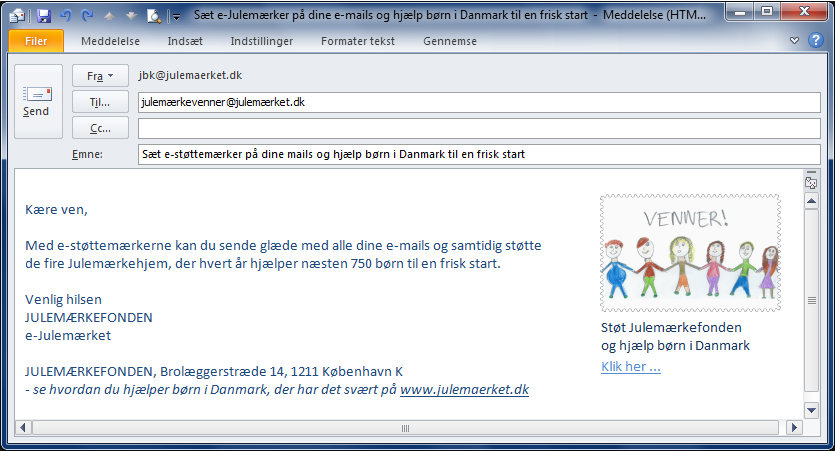This screenshot has height=451, width=835.
Task: Click the sender address jbk@julemaerket.dk
Action: click(x=190, y=76)
